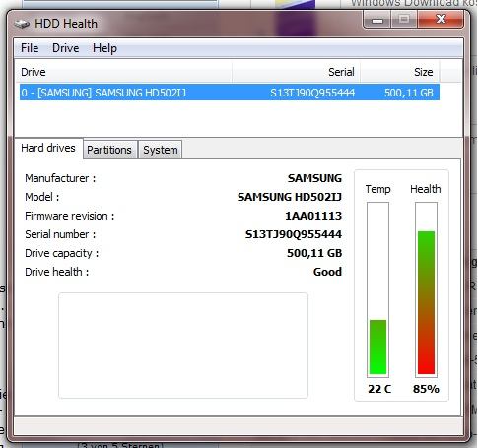Open the File menu
Image resolution: width=478 pixels, height=448 pixels.
point(30,48)
